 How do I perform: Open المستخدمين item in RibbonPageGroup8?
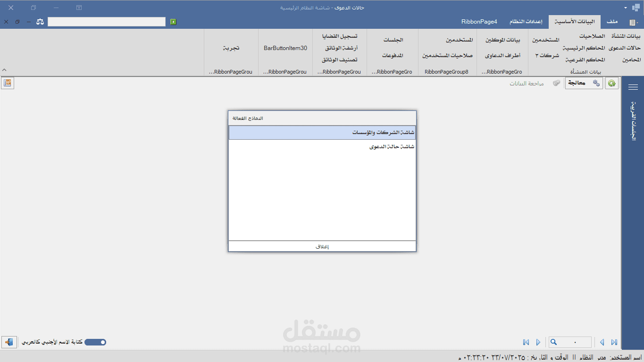click(x=459, y=41)
